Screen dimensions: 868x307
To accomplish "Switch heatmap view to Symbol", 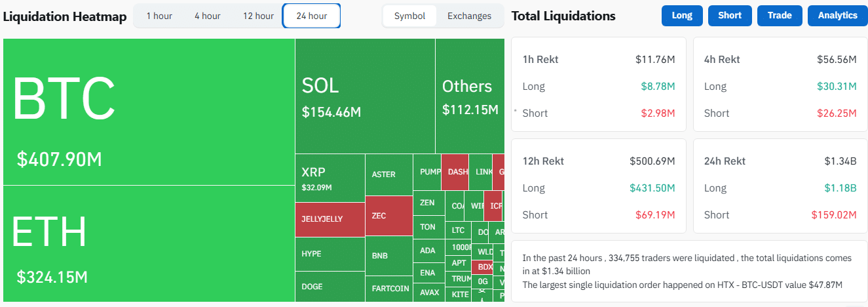I will click(x=409, y=16).
